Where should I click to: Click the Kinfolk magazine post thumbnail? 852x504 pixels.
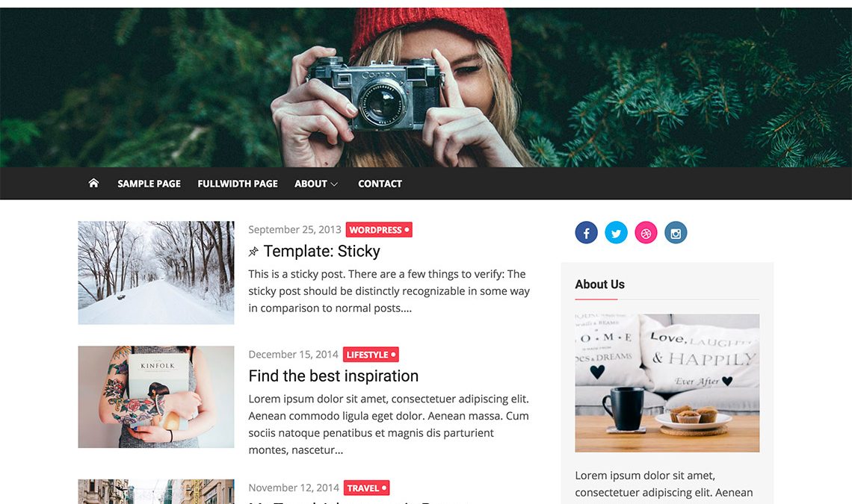tap(156, 397)
